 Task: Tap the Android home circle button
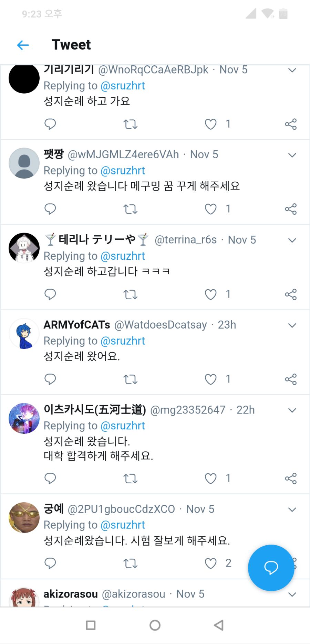(x=155, y=625)
